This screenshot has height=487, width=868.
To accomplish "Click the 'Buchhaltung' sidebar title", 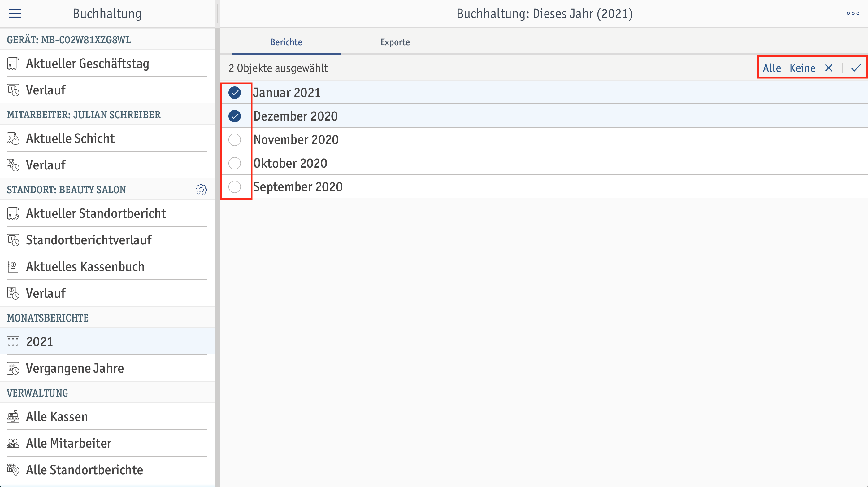I will (x=107, y=14).
